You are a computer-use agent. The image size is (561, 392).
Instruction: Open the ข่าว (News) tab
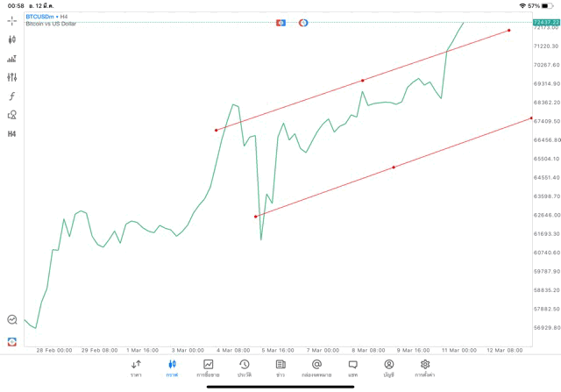280,368
